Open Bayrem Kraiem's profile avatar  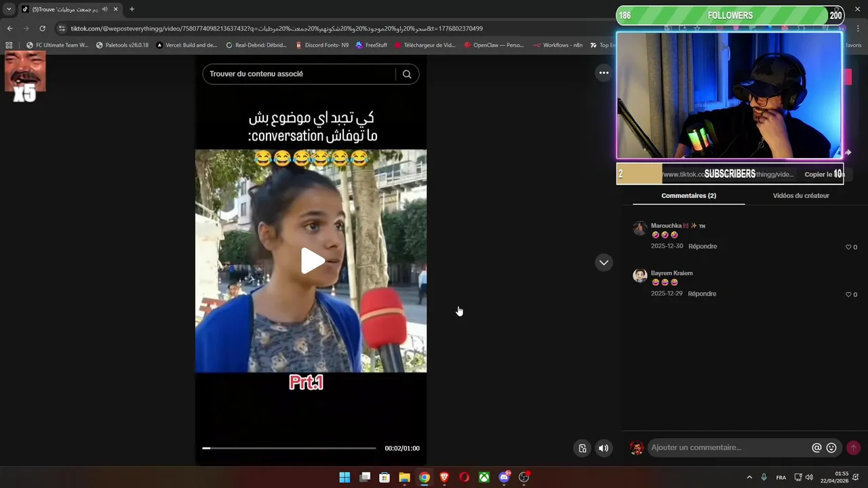(x=639, y=275)
